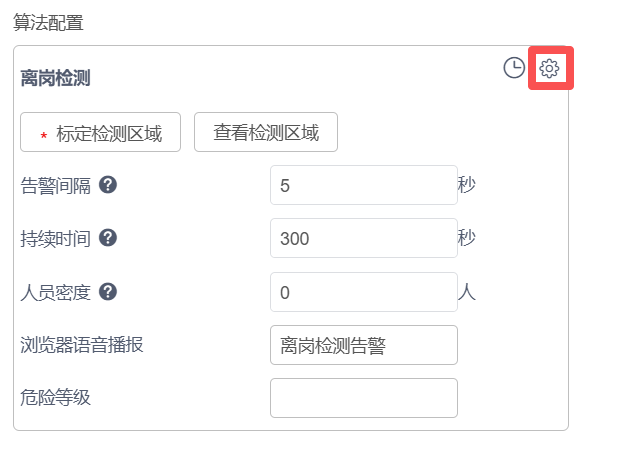This screenshot has width=622, height=466.
Task: Click the 算法配置 section heading
Action: click(x=49, y=20)
